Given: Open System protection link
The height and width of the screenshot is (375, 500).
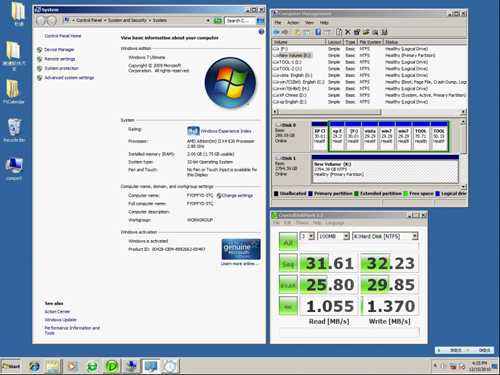Looking at the screenshot, I should click(x=62, y=68).
